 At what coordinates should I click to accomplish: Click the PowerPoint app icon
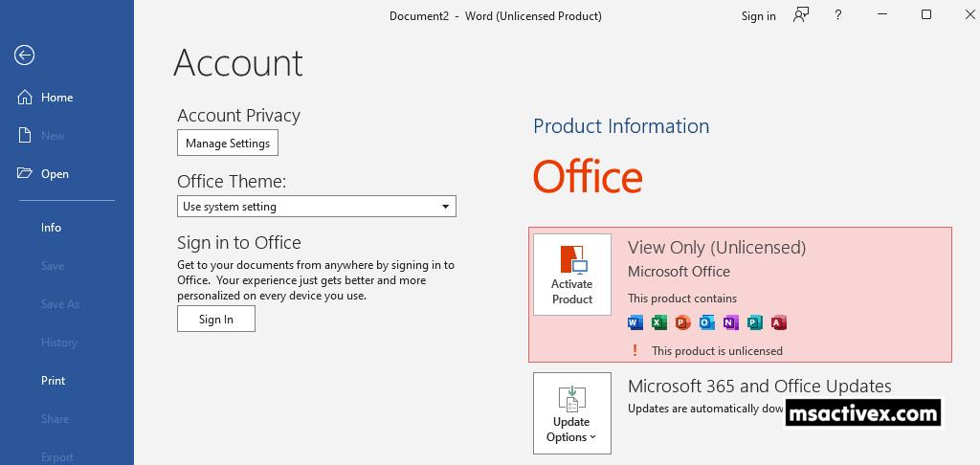[x=682, y=322]
